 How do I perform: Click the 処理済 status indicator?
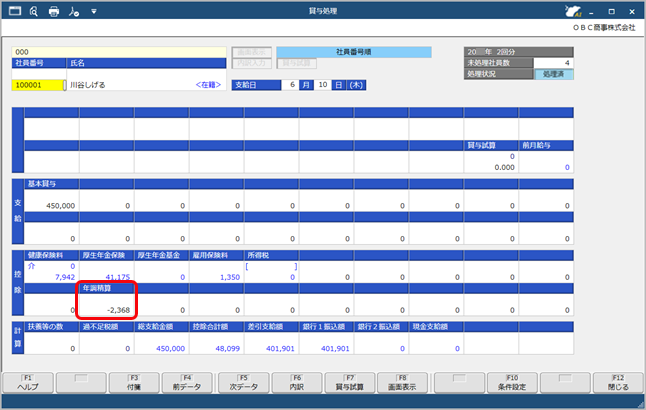point(553,74)
